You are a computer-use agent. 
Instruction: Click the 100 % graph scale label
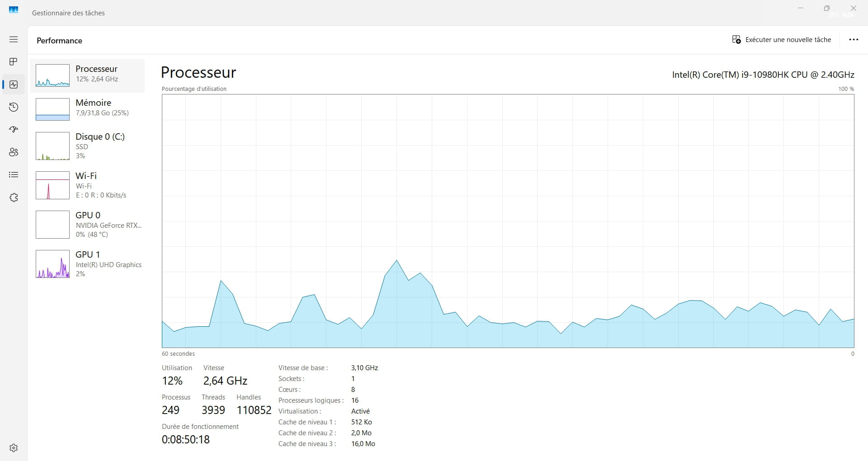(846, 89)
